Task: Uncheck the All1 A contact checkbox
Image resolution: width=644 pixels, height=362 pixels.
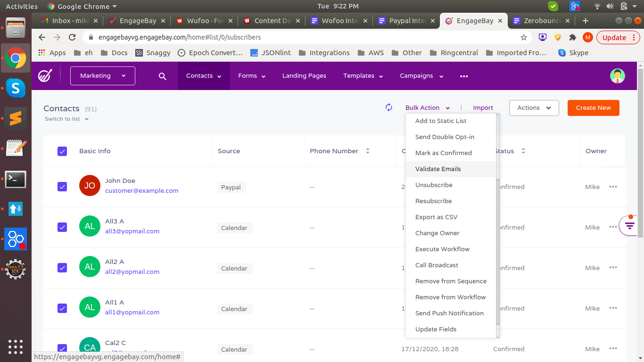Action: tap(62, 308)
